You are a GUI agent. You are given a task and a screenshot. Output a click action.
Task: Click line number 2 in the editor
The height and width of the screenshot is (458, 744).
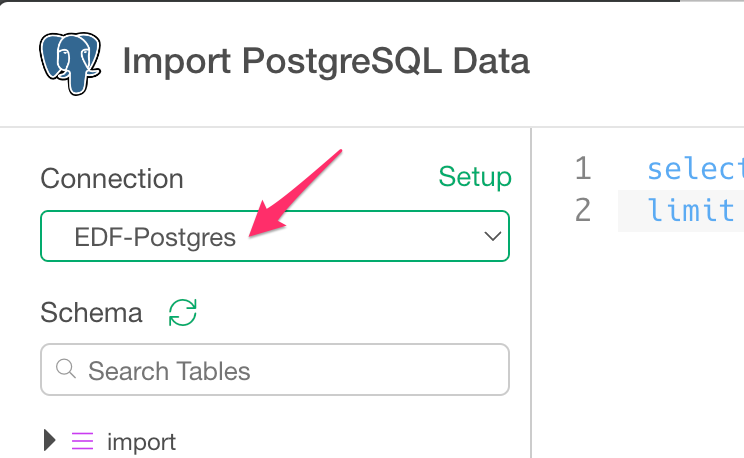pos(583,210)
